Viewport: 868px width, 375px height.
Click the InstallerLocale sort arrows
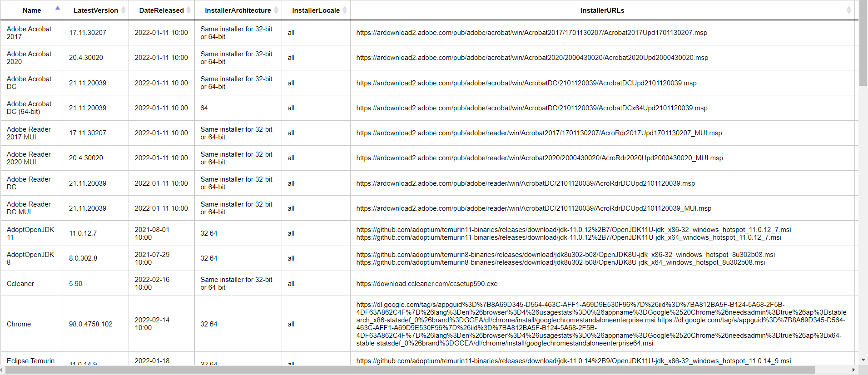tap(345, 10)
